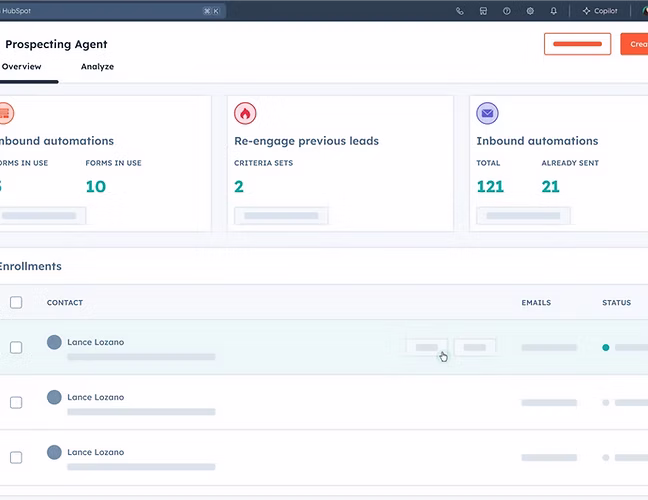
Task: Click the criteria sets value 2
Action: click(239, 187)
